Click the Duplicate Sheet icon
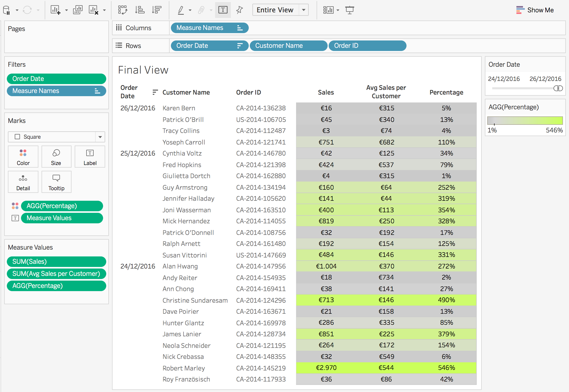 [78, 10]
